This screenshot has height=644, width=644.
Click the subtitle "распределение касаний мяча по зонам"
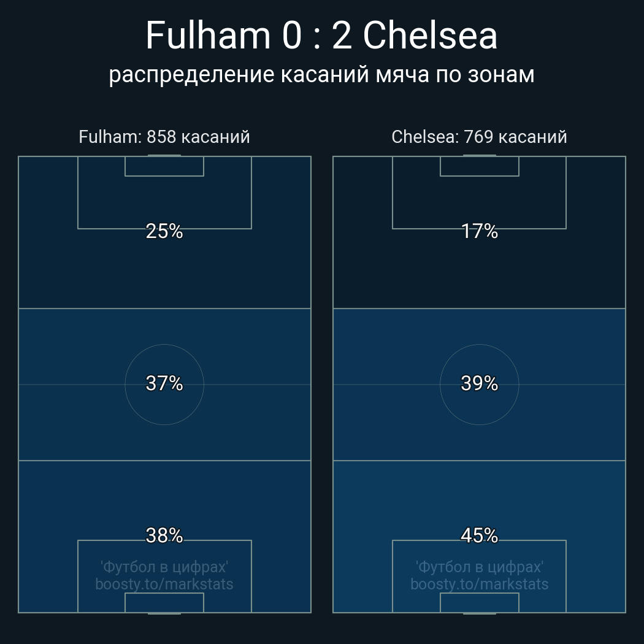click(321, 74)
